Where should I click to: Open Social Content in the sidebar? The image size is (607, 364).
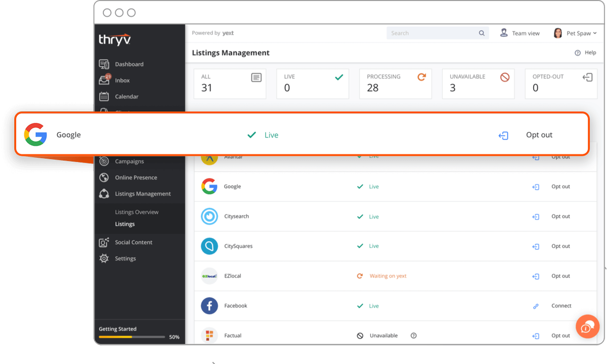[134, 242]
